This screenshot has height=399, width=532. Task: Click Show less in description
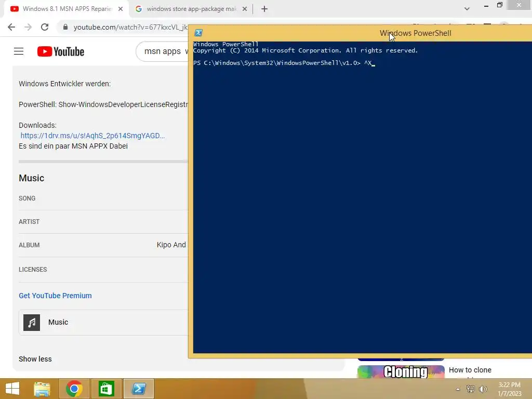pos(35,359)
